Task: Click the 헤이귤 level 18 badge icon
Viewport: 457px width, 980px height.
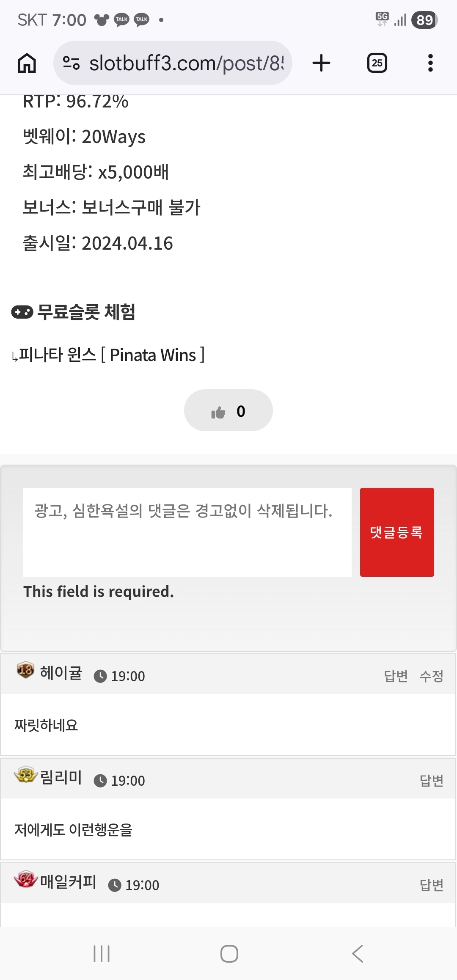Action: click(25, 670)
